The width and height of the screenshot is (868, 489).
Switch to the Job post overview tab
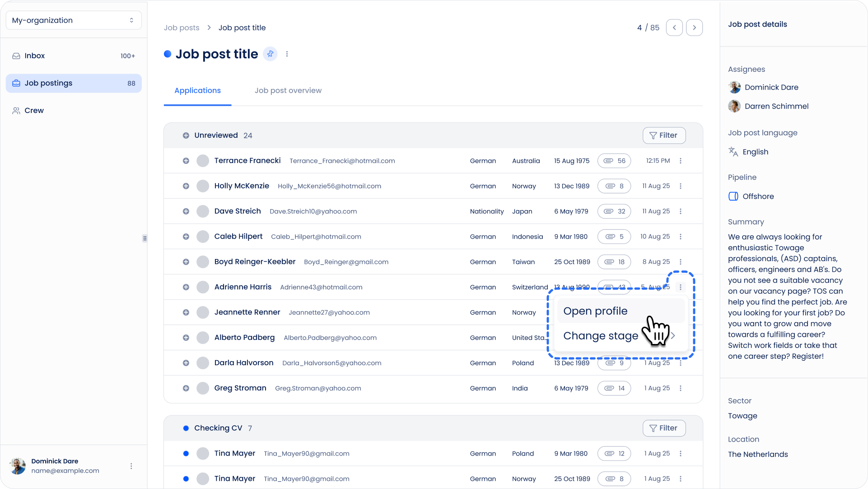tap(288, 90)
